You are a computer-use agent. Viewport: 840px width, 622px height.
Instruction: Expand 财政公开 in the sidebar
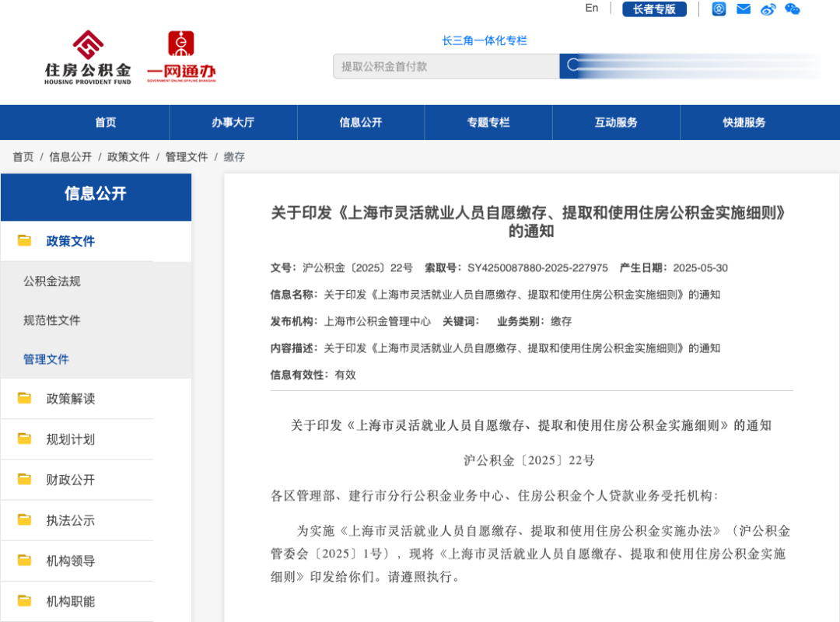pos(70,480)
